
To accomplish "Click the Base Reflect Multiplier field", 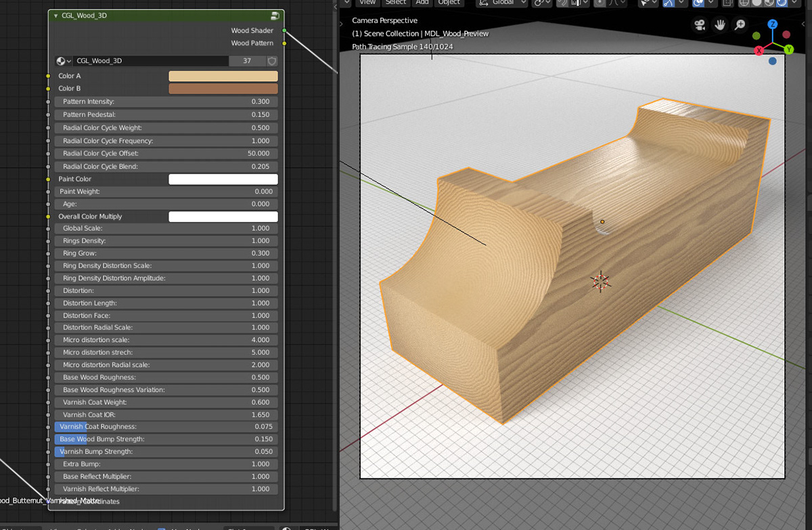I will pyautogui.click(x=166, y=477).
